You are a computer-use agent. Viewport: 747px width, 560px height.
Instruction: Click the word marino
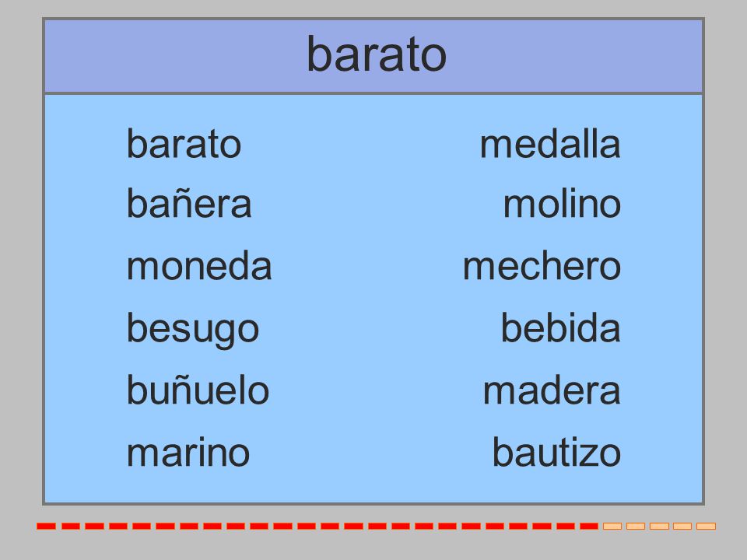pyautogui.click(x=188, y=453)
